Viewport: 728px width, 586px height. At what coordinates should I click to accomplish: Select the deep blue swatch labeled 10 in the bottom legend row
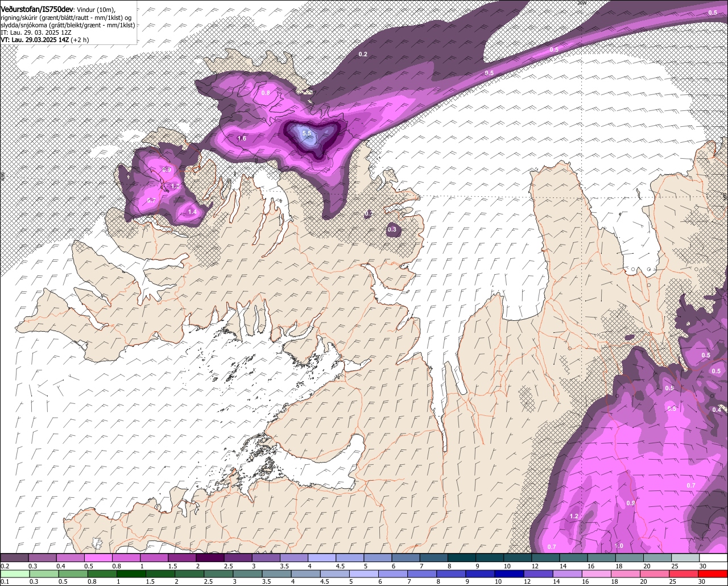[x=510, y=574]
